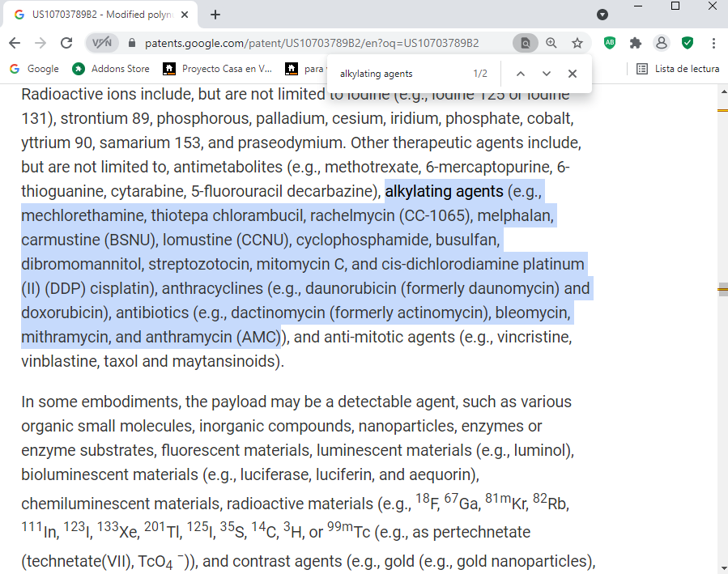Open Chrome's three-dot menu
This screenshot has width=728, height=574.
[x=713, y=43]
